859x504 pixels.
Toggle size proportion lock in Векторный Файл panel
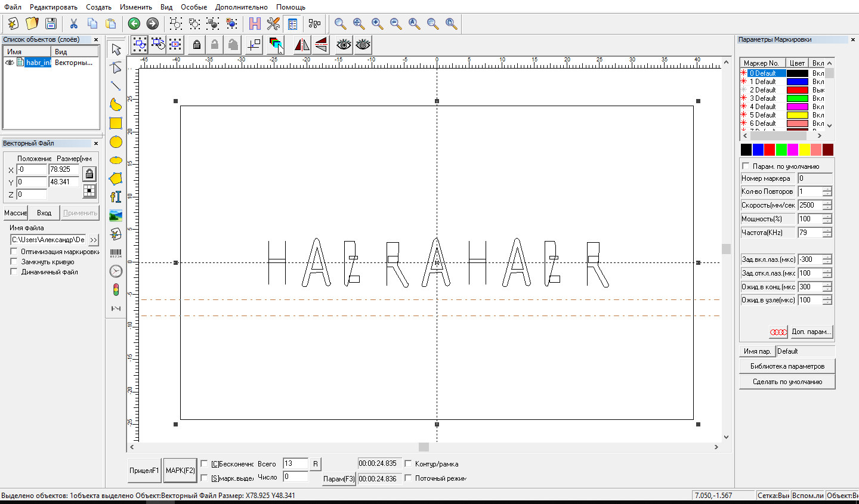click(x=89, y=174)
